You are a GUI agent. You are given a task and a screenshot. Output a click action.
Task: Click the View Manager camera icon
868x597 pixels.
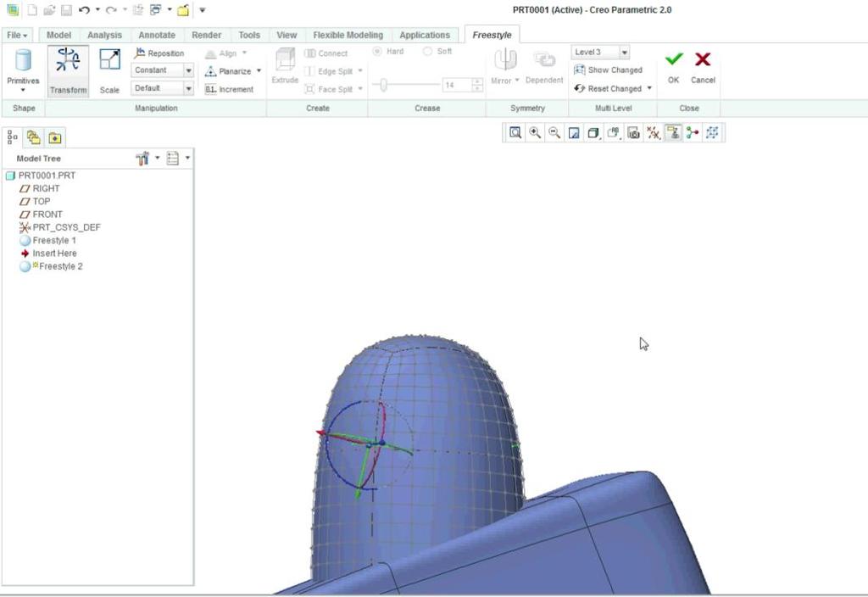pos(633,133)
